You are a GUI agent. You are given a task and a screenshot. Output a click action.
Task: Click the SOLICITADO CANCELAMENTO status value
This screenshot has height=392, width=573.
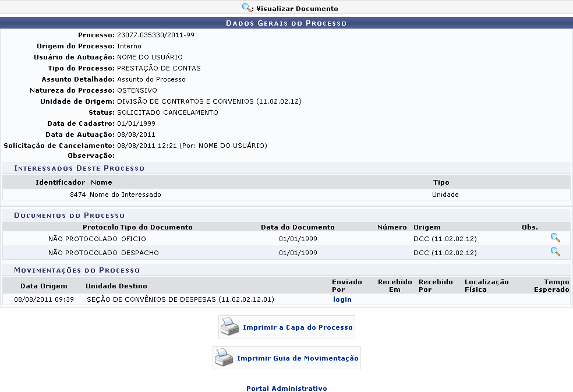click(167, 112)
